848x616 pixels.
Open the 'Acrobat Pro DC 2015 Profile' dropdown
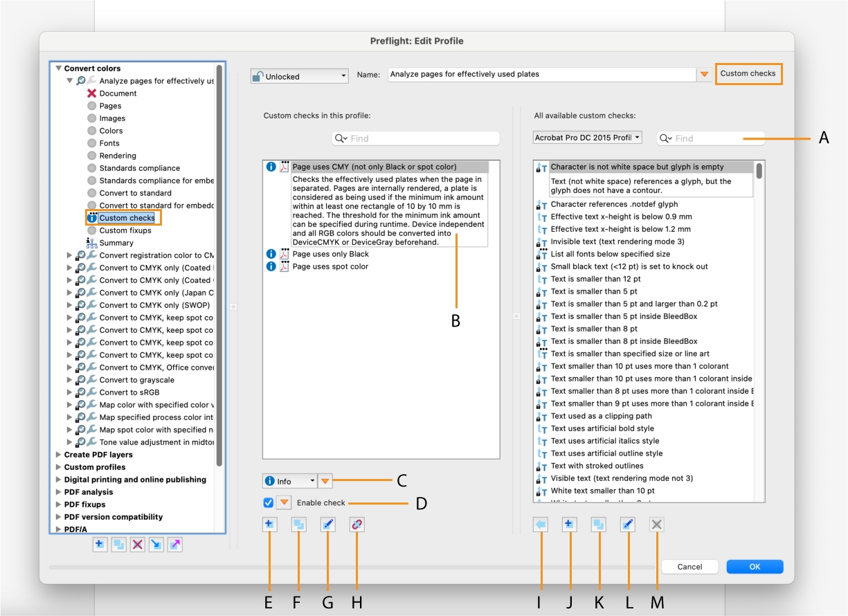(x=586, y=138)
